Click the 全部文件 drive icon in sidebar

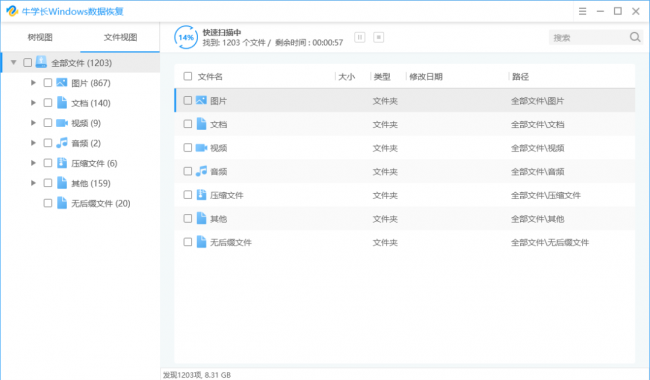41,62
